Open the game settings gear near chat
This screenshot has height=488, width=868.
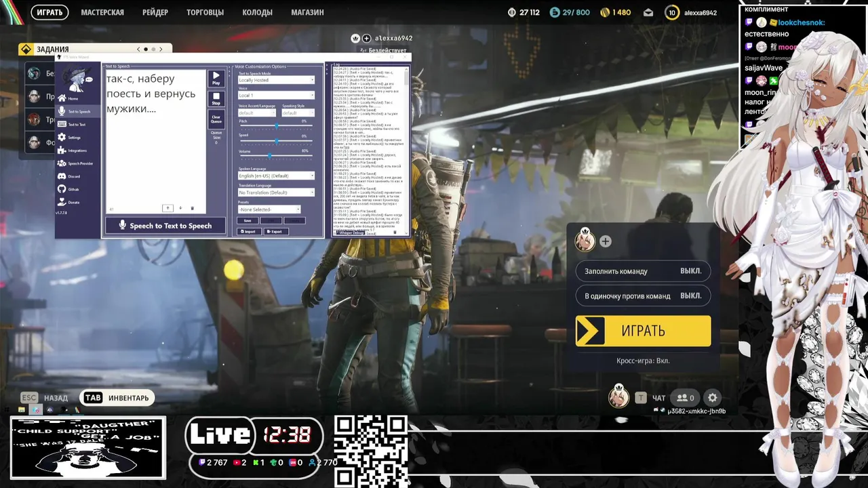[x=712, y=398]
